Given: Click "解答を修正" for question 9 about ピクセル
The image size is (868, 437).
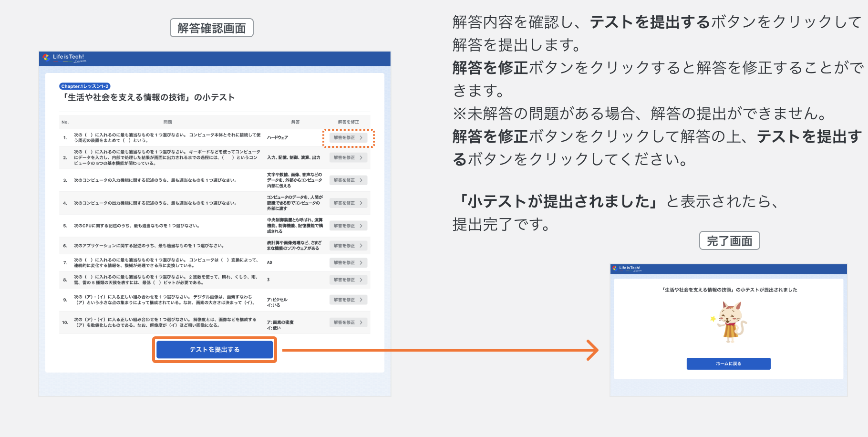Looking at the screenshot, I should (x=348, y=300).
